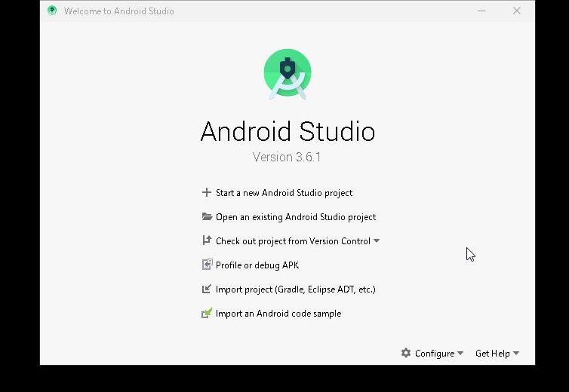Expand the Get Help dropdown arrow
Viewport: 569px width, 392px height.
click(x=516, y=354)
